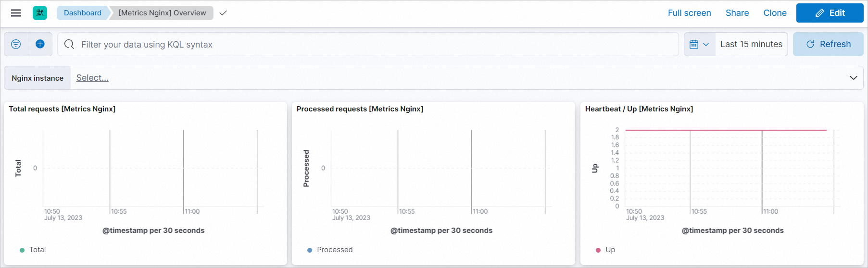Expand the Nginx instance chevron arrow
The height and width of the screenshot is (268, 868).
point(853,78)
